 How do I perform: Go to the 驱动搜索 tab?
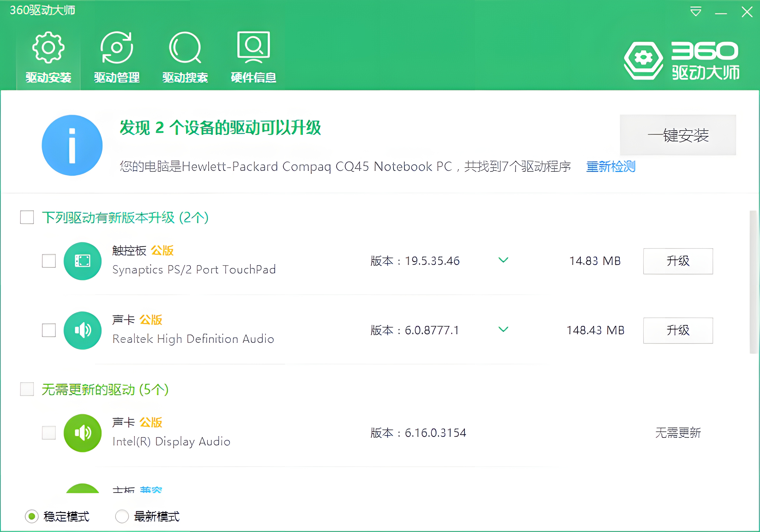[x=185, y=57]
